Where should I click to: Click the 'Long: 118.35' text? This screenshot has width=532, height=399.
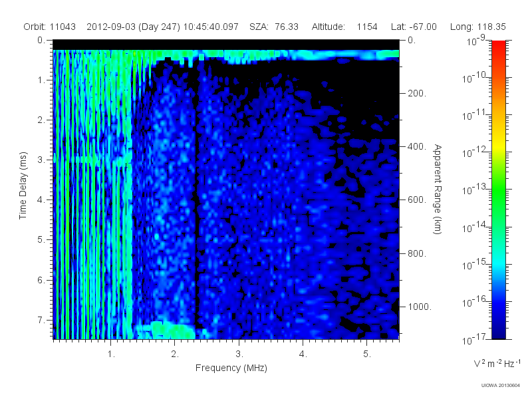click(x=477, y=27)
